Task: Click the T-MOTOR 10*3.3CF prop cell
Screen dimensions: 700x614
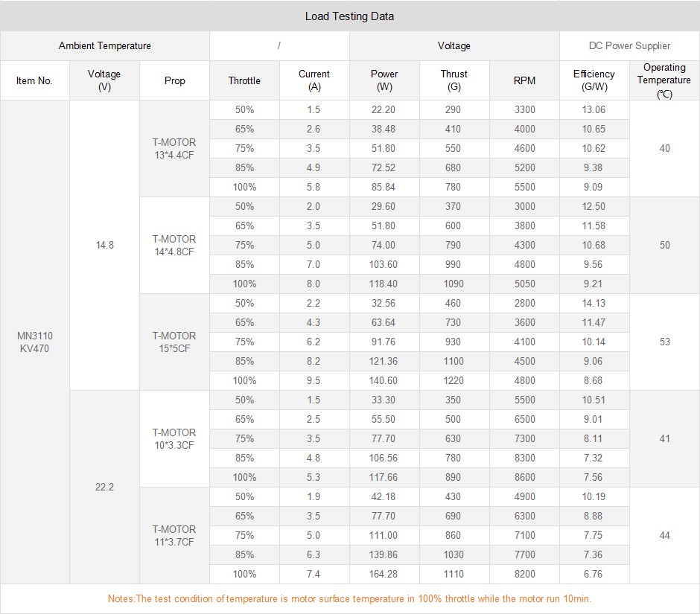Action: tap(174, 438)
